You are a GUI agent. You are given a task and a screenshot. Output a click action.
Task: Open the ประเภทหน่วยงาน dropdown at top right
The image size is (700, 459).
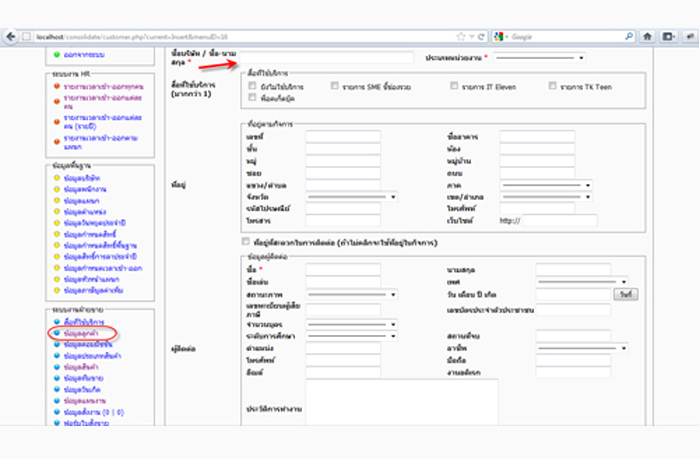[x=539, y=58]
